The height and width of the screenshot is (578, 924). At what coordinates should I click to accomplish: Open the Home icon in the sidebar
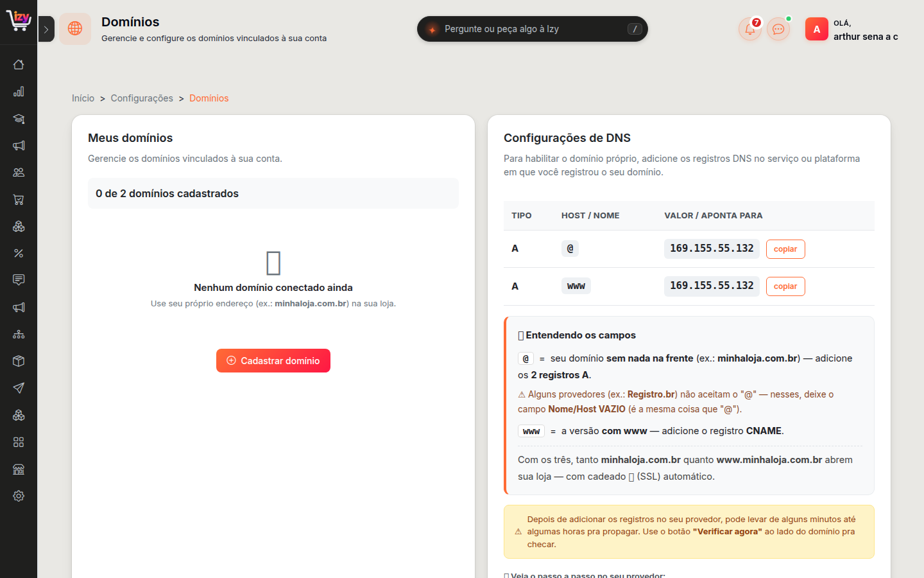tap(19, 64)
